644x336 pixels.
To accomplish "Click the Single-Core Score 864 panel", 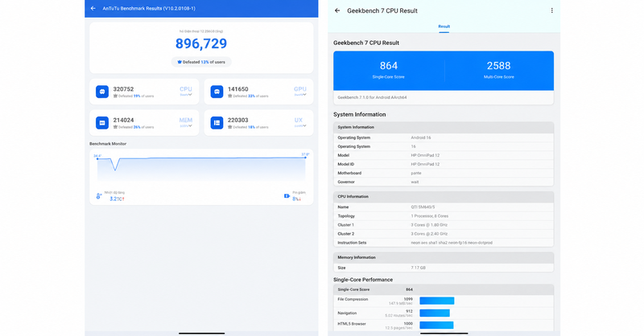I will pos(389,70).
